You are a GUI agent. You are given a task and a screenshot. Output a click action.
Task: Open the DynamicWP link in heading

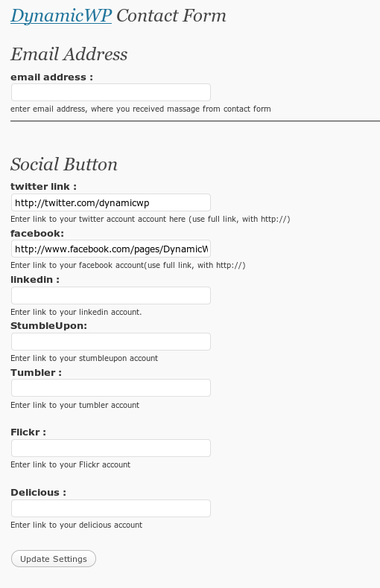point(61,16)
